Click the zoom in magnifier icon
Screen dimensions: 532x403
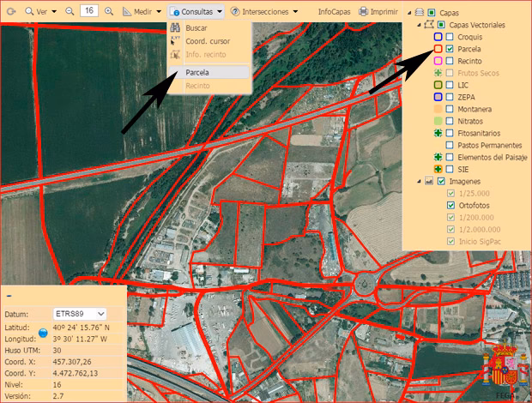[x=109, y=11]
